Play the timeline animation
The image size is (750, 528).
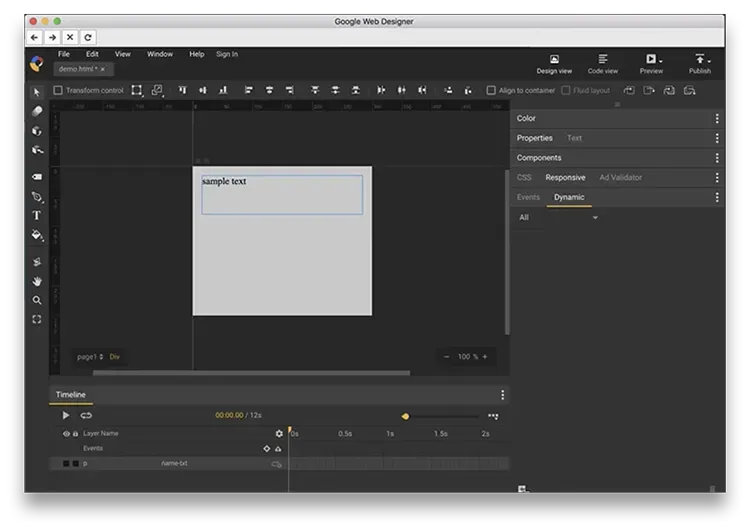(x=66, y=415)
